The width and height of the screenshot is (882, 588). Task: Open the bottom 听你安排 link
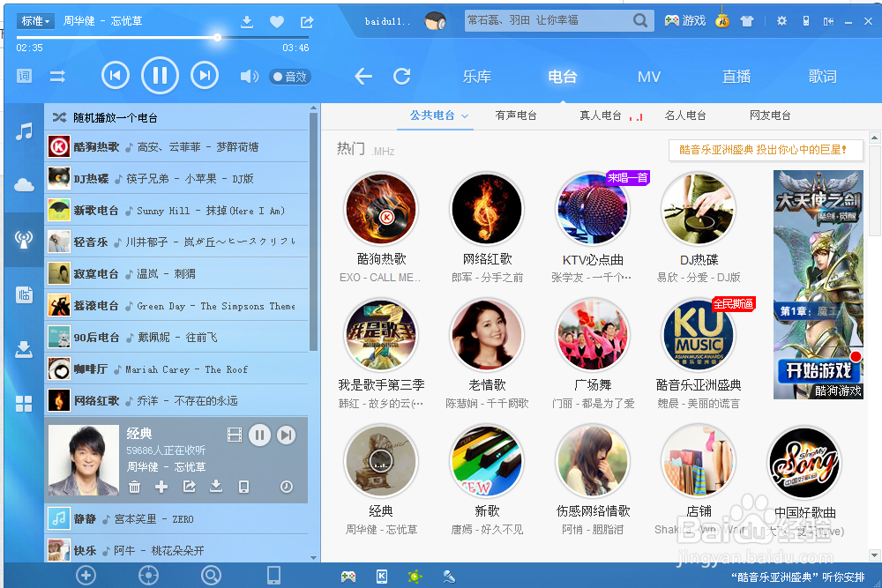[x=797, y=577]
